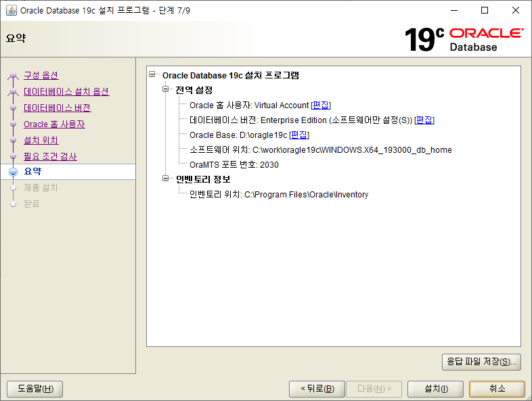Select the 전역 설정 heading text
Image resolution: width=532 pixels, height=401 pixels.
(194, 90)
